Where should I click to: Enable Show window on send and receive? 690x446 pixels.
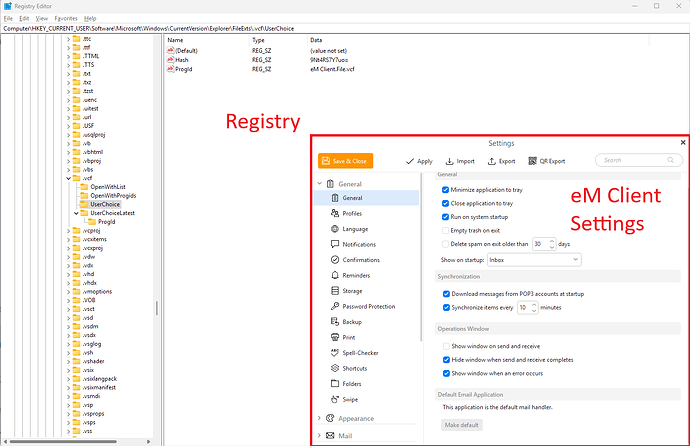446,346
